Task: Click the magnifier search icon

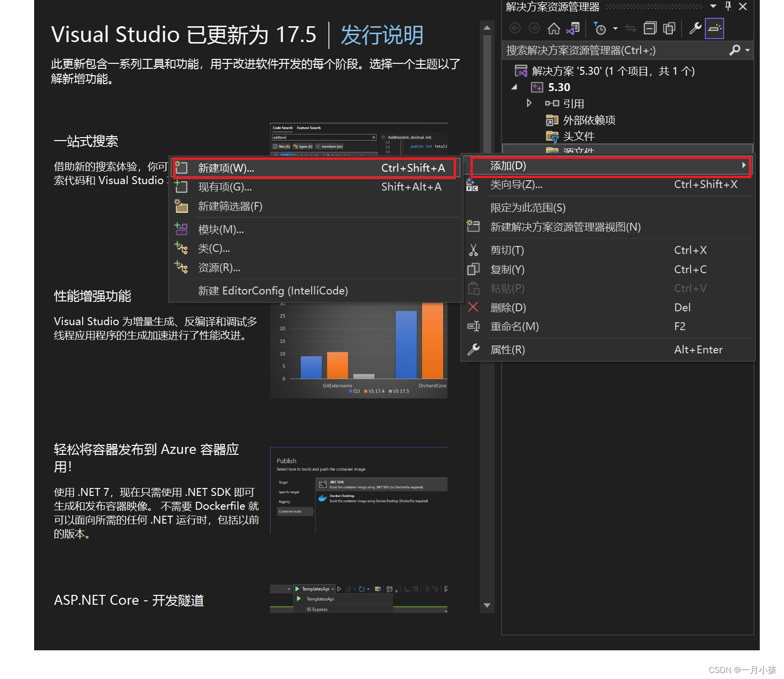Action: click(x=735, y=50)
